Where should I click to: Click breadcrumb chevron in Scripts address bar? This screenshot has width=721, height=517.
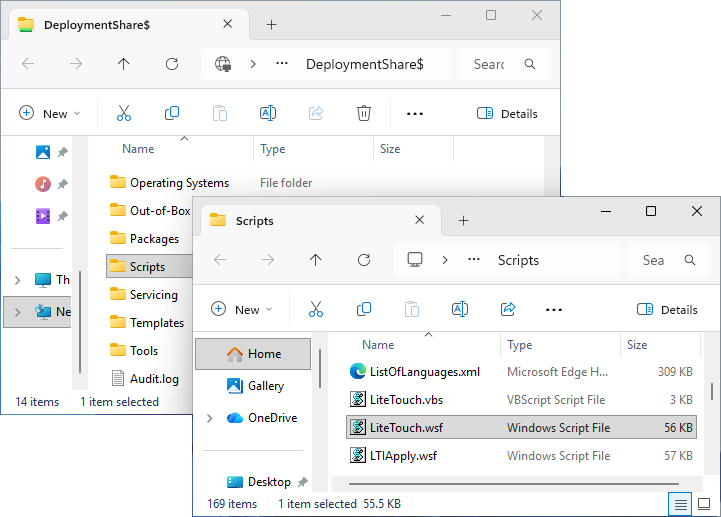tap(445, 260)
